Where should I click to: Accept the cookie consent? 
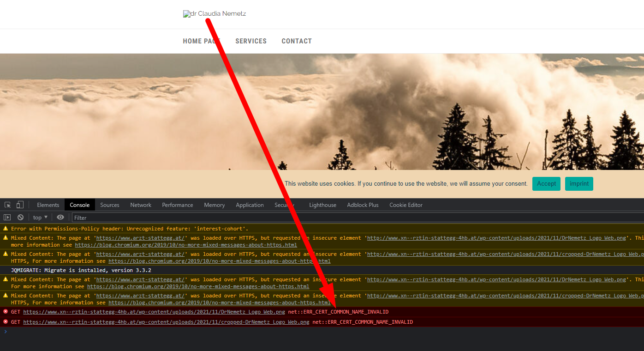coord(546,184)
